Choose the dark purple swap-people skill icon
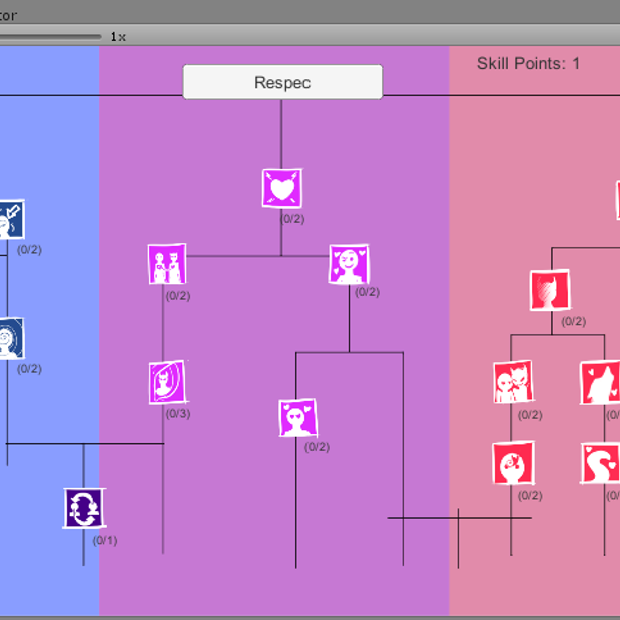 [x=84, y=508]
